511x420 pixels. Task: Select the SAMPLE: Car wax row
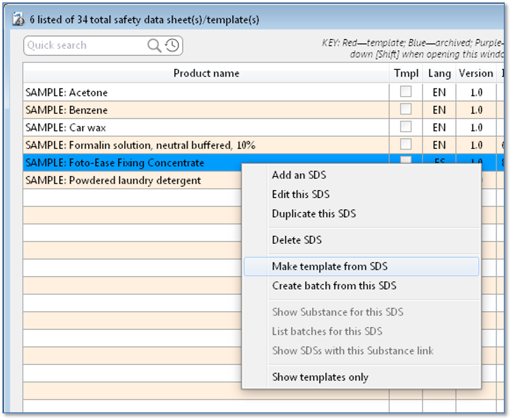263,127
